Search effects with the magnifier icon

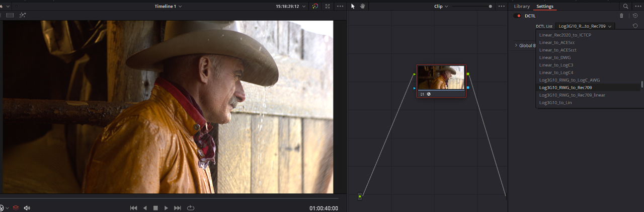click(625, 6)
